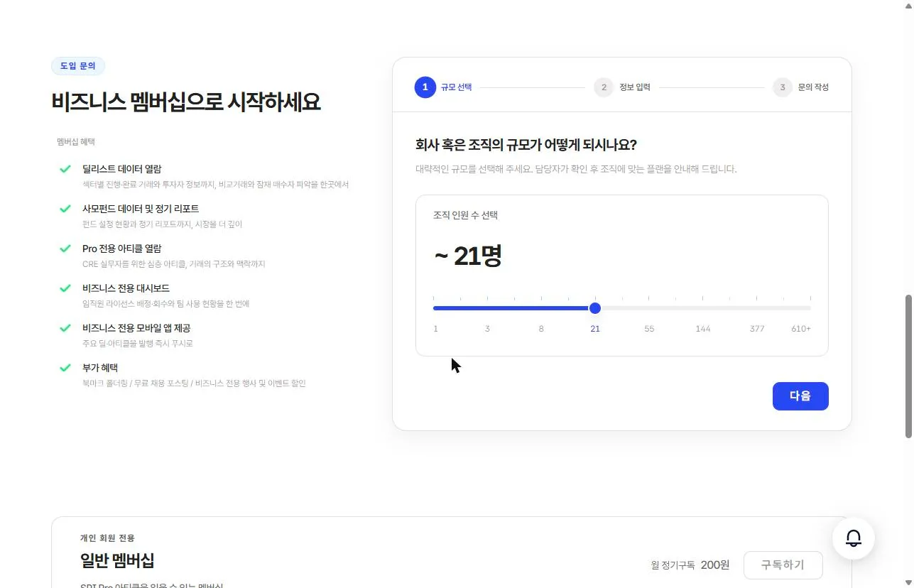Click the 구독하기 subscribe button
Image resolution: width=914 pixels, height=588 pixels.
click(x=783, y=565)
